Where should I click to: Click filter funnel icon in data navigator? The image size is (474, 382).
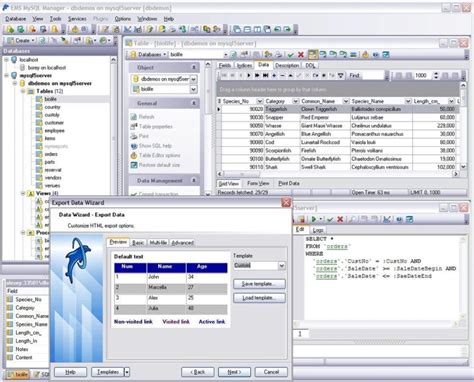pos(340,76)
